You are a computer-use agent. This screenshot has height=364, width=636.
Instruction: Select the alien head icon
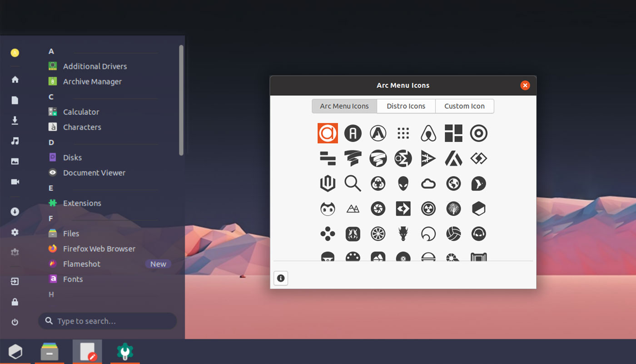(x=403, y=183)
